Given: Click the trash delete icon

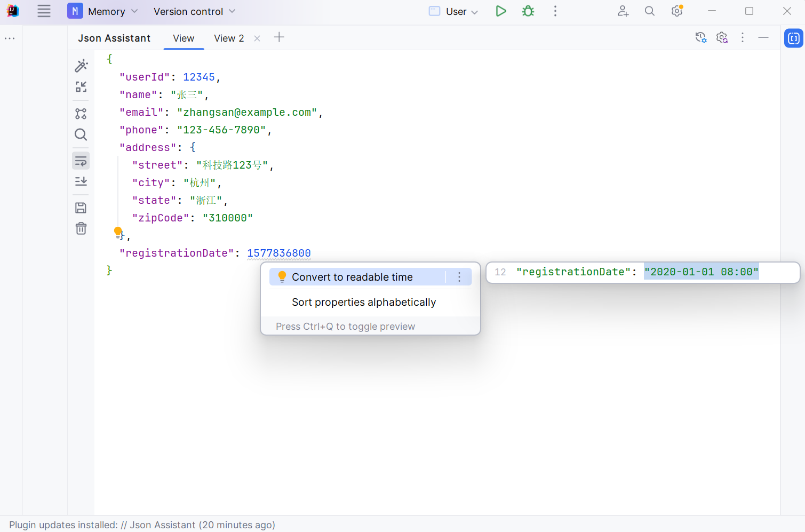Looking at the screenshot, I should coord(81,229).
